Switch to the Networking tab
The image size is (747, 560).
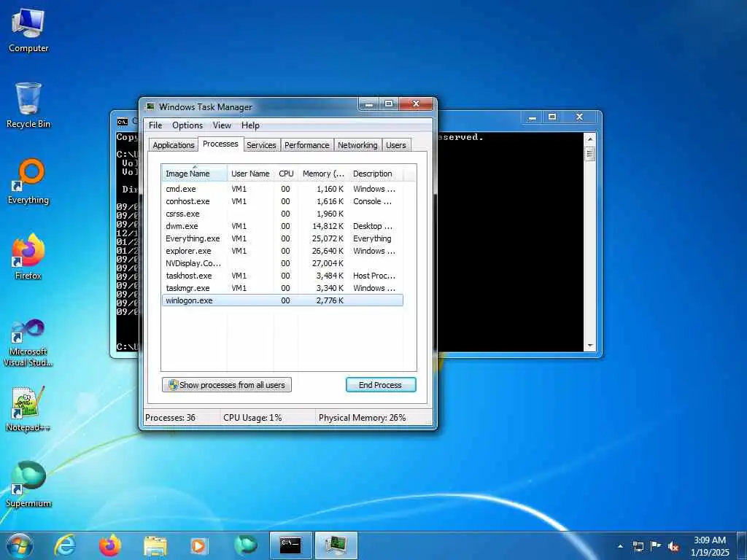coord(357,145)
